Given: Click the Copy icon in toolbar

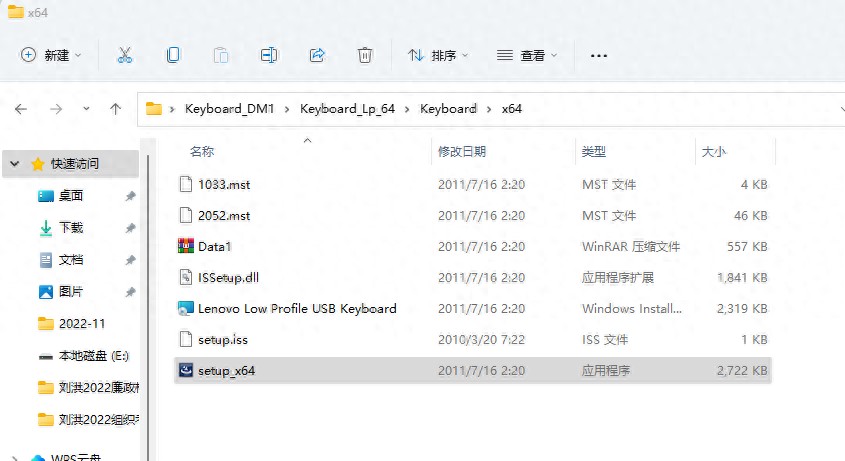Looking at the screenshot, I should [173, 55].
